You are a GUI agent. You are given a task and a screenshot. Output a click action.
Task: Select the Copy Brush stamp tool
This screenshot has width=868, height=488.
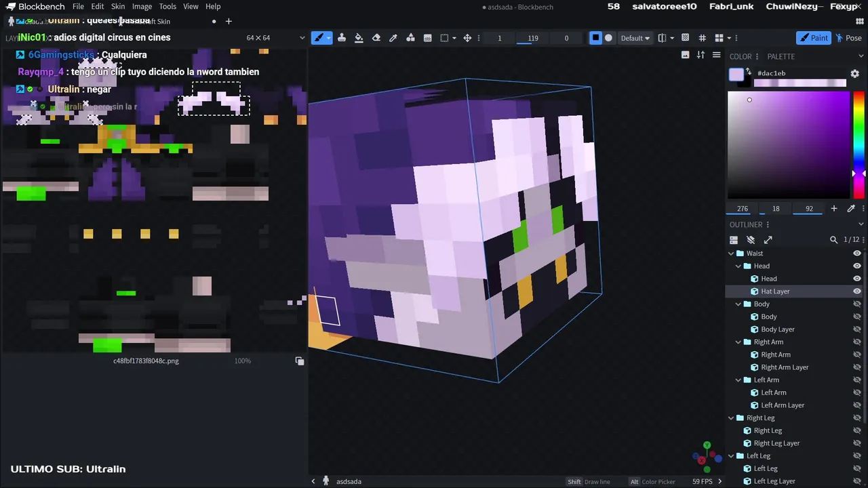pos(342,38)
